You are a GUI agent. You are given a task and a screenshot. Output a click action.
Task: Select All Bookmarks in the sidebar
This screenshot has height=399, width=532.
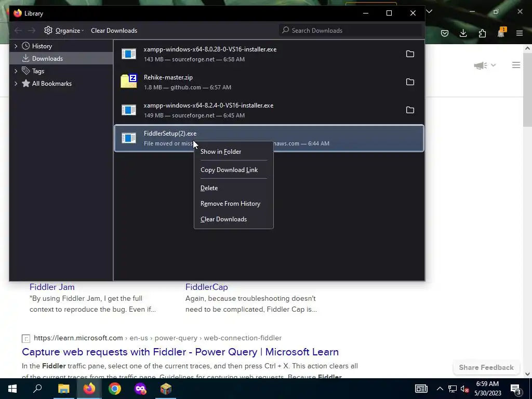pyautogui.click(x=51, y=84)
